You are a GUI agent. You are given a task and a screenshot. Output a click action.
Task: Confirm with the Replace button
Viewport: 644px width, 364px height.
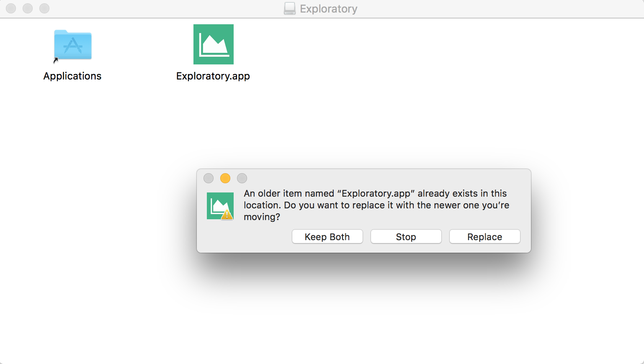pos(485,236)
